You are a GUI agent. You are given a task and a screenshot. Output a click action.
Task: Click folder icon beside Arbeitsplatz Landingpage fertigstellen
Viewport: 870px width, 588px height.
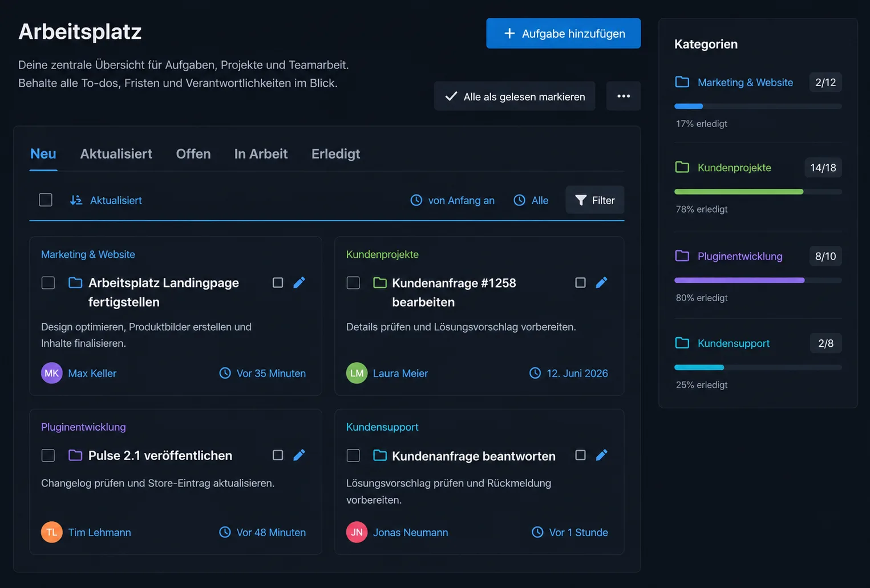point(75,282)
